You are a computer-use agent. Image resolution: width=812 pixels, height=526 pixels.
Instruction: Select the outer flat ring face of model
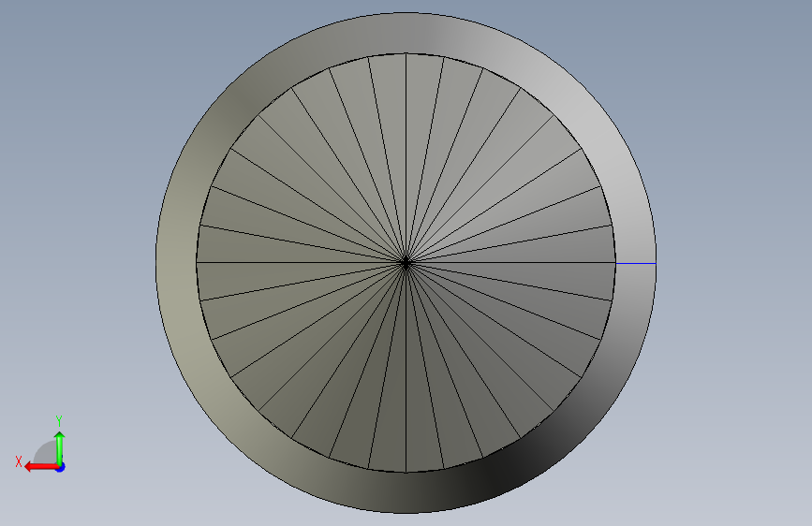[176, 263]
